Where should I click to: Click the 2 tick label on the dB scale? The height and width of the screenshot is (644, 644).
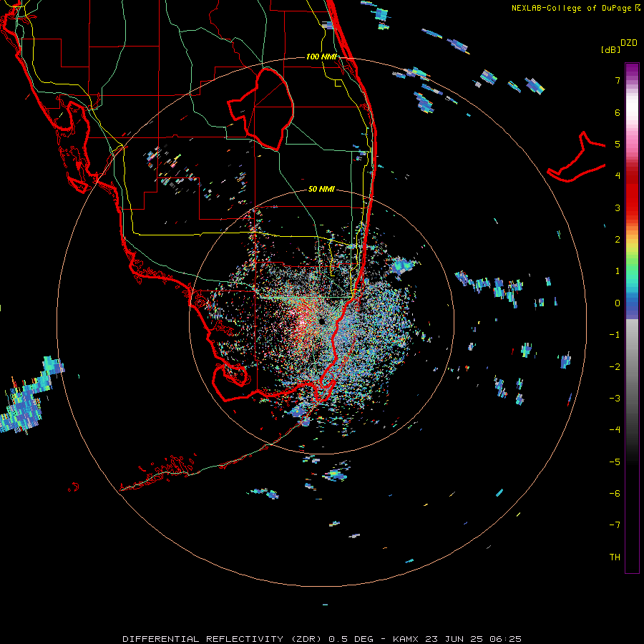618,240
